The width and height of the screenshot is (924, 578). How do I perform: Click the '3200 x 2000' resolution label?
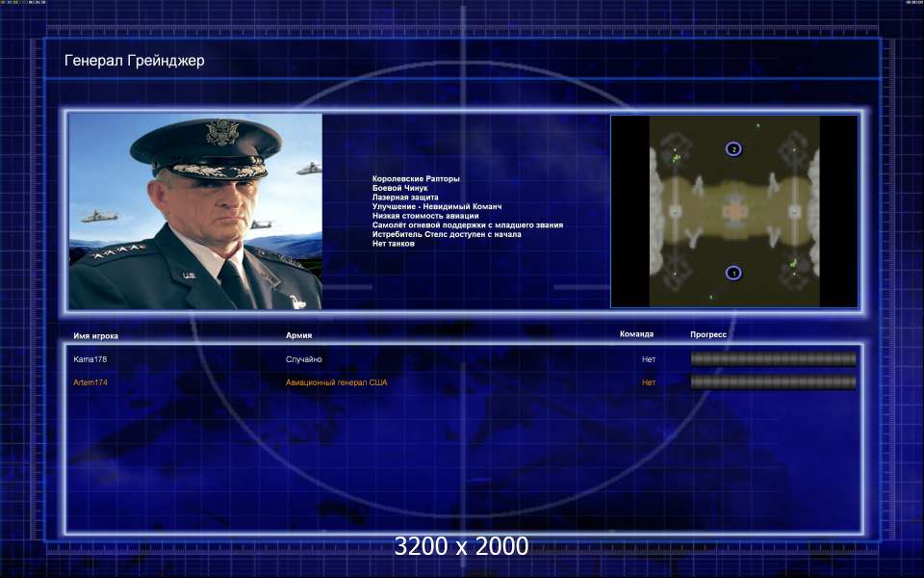pos(461,546)
